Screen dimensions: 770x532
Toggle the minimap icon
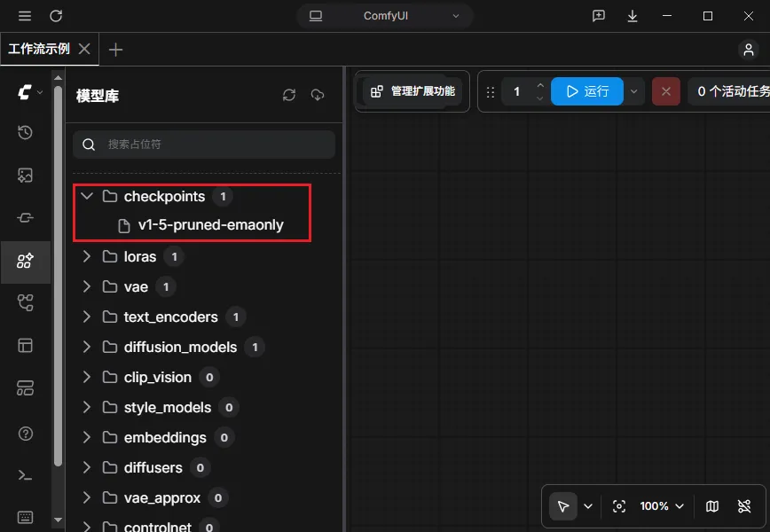(712, 506)
